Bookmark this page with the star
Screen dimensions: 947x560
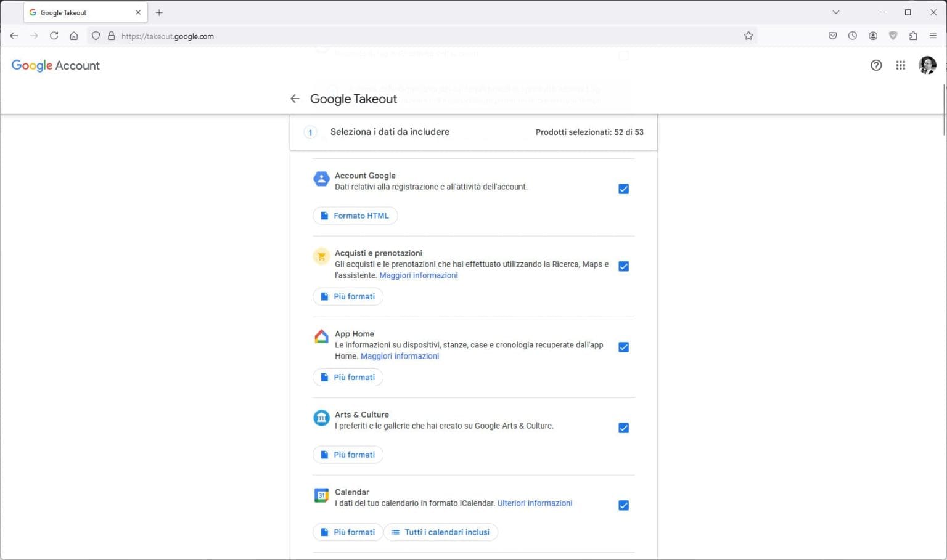748,36
